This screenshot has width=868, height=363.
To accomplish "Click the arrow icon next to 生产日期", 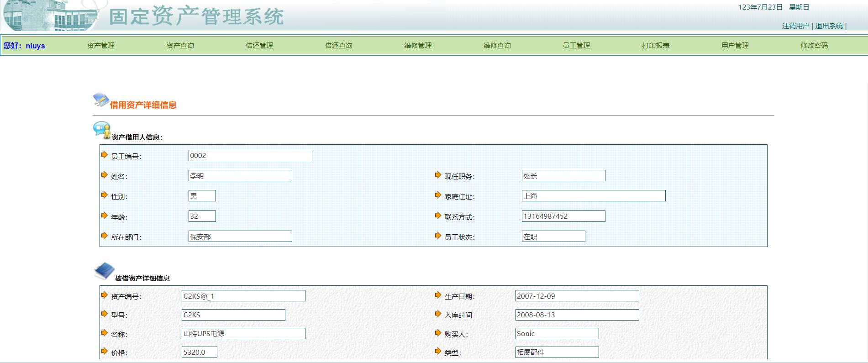I will pos(438,295).
